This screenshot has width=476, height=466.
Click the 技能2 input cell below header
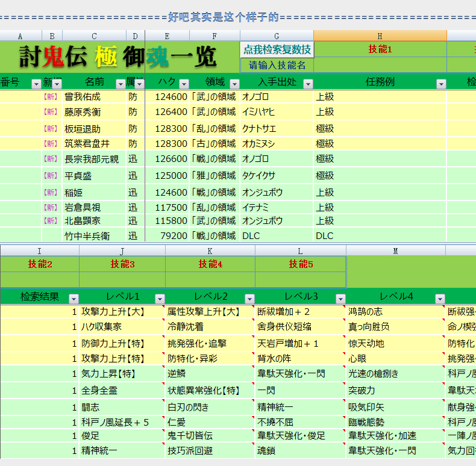(40, 280)
